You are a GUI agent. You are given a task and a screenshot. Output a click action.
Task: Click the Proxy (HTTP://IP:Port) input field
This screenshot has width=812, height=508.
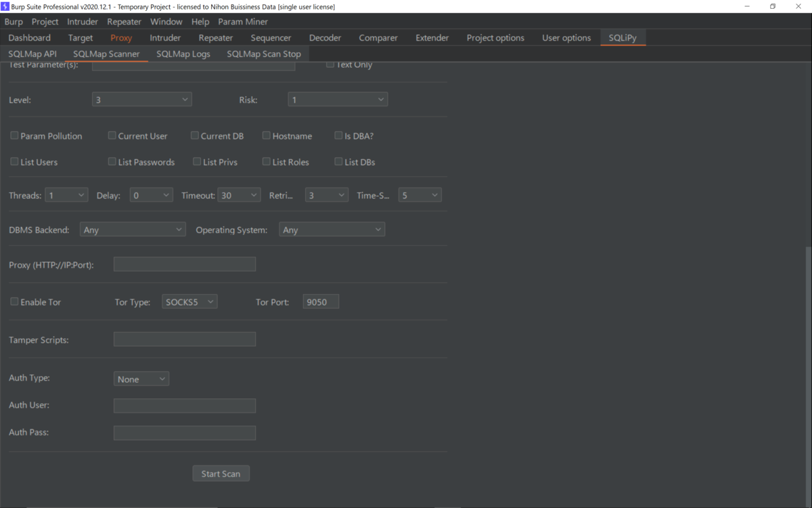coord(185,264)
